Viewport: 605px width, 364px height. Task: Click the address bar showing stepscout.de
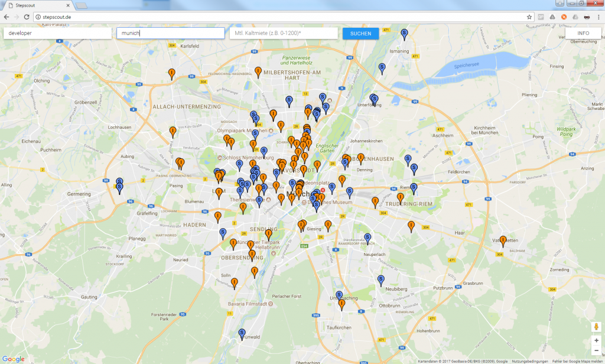284,17
